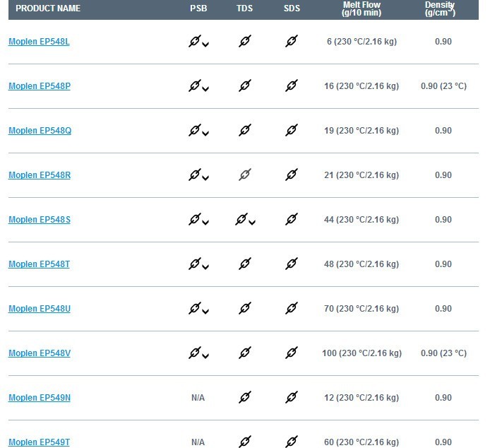This screenshot has width=490, height=448.
Task: Expand PSB dropdown chevron for Moplen EP548L
Action: (x=205, y=45)
